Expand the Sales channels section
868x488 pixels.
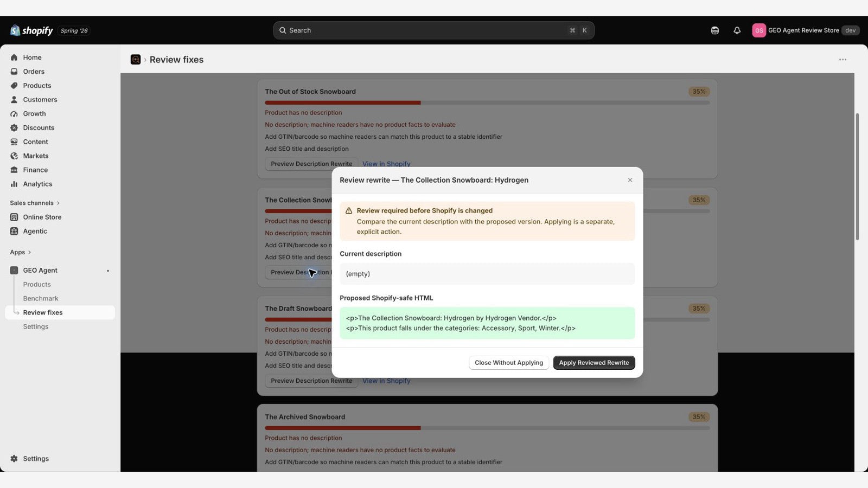[x=35, y=203]
